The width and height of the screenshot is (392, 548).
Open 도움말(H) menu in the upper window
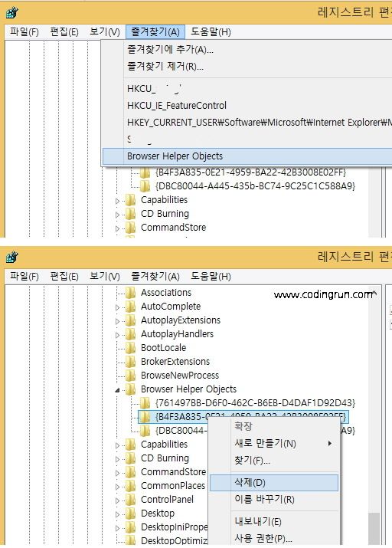pyautogui.click(x=211, y=32)
